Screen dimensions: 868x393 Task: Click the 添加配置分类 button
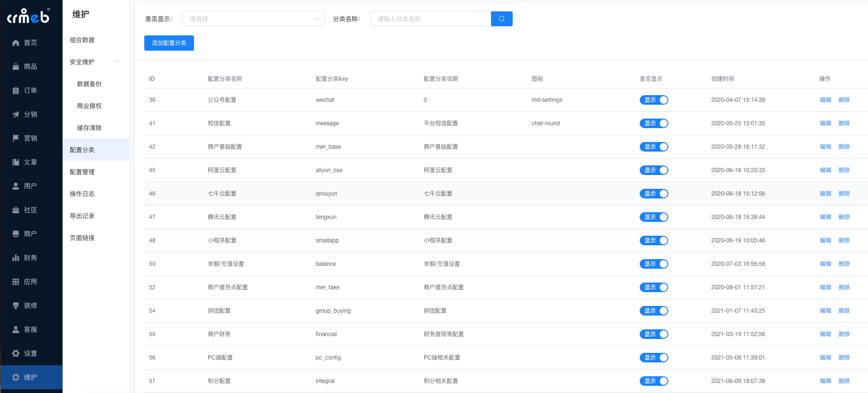point(169,43)
